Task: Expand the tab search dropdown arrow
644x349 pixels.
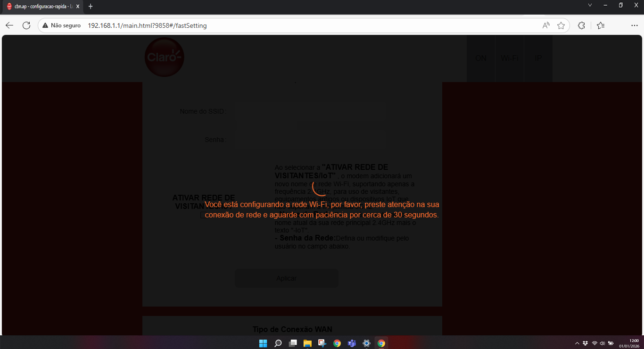Action: 590,5
